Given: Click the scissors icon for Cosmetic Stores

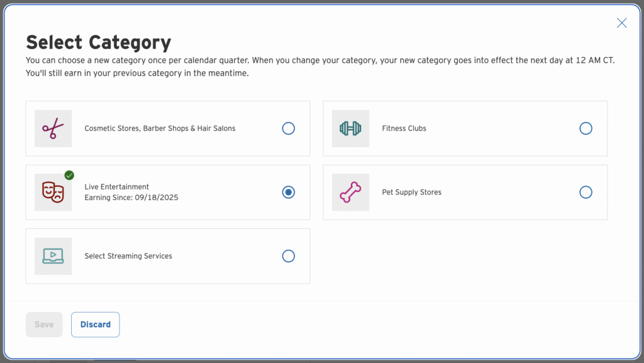Looking at the screenshot, I should [53, 128].
